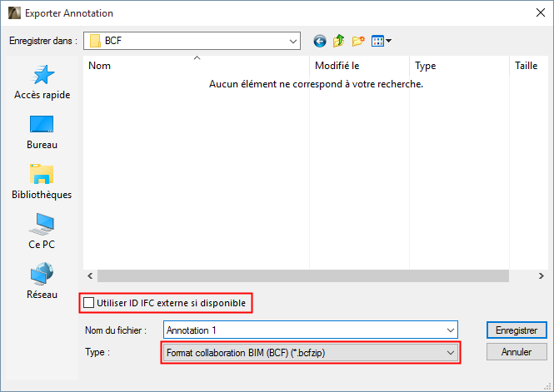Image resolution: width=554 pixels, height=392 pixels.
Task: Open Accès rapide in the sidebar
Action: tap(42, 82)
